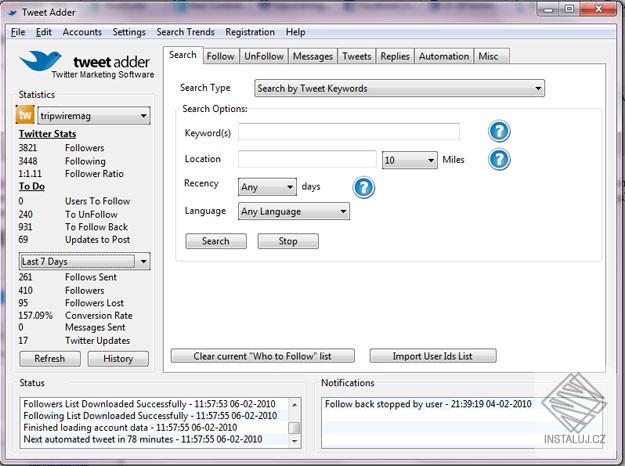Open the Any Language dropdown
625x466 pixels.
[x=294, y=211]
